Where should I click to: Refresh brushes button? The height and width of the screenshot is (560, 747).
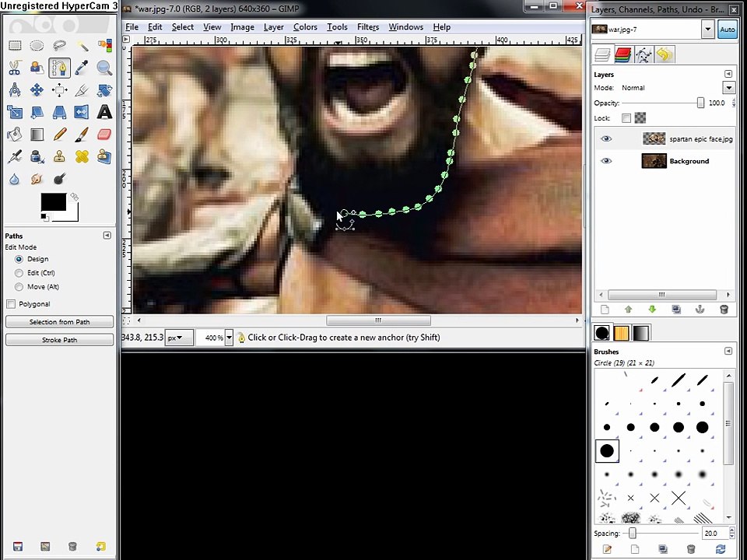coord(720,549)
